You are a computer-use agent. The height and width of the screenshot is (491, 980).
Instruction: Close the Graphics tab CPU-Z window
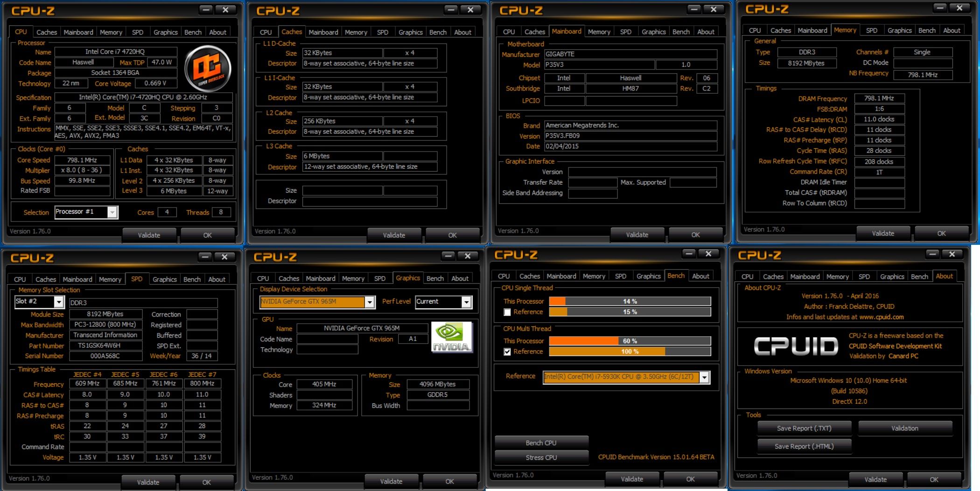(x=468, y=256)
